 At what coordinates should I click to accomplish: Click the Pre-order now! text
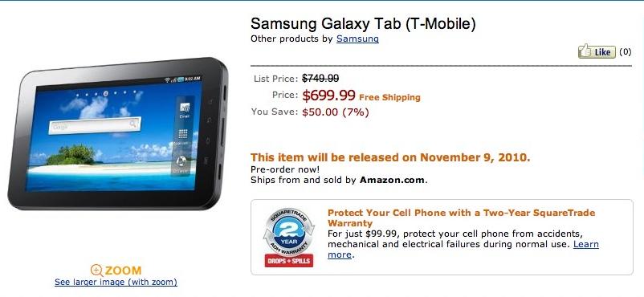click(x=285, y=169)
